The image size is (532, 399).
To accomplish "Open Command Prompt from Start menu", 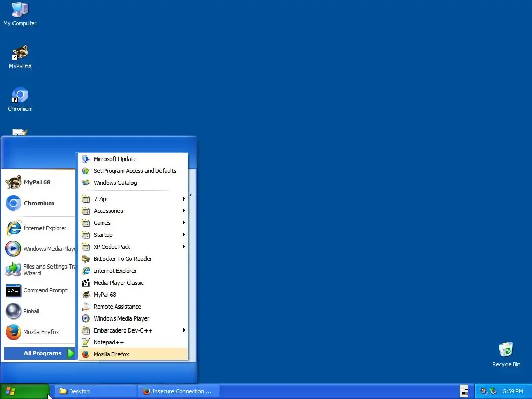I will point(39,290).
